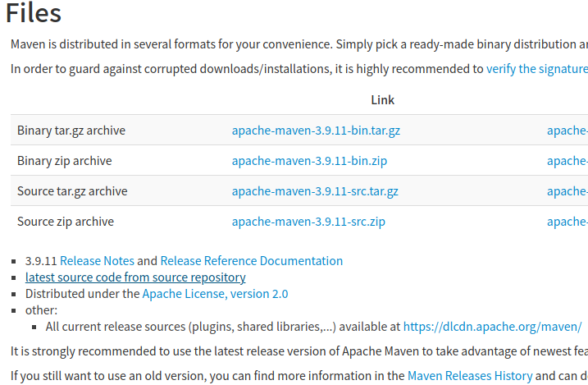The width and height of the screenshot is (588, 385).
Task: Click the Link column header
Action: pyautogui.click(x=382, y=100)
